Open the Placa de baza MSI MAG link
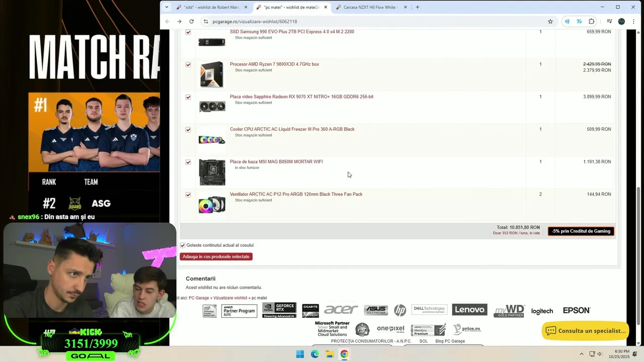Screen dimensions: 644x362 point(276,162)
